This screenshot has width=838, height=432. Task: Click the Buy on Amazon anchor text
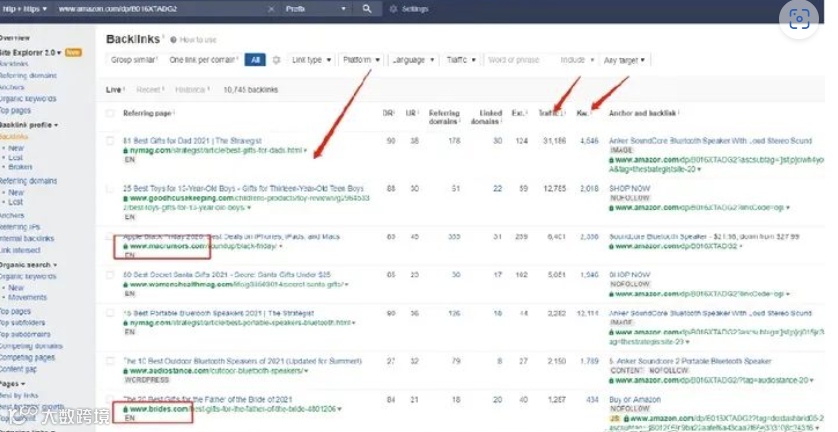(635, 399)
